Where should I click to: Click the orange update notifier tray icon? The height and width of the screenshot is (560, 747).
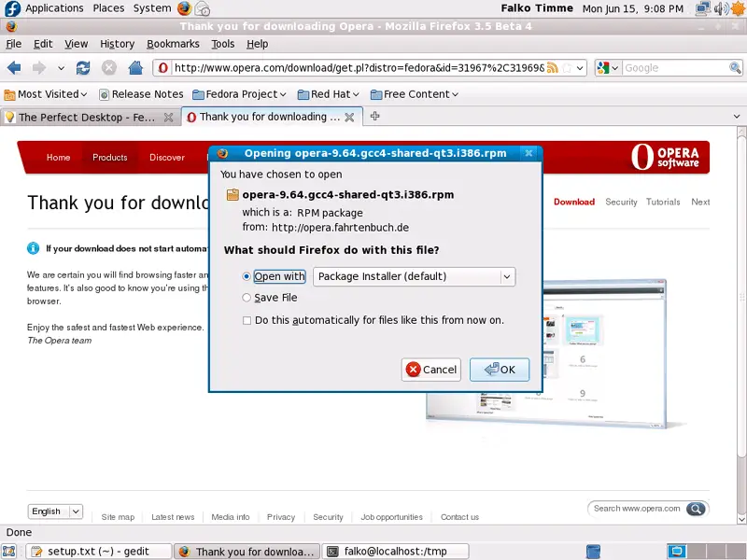coord(738,8)
